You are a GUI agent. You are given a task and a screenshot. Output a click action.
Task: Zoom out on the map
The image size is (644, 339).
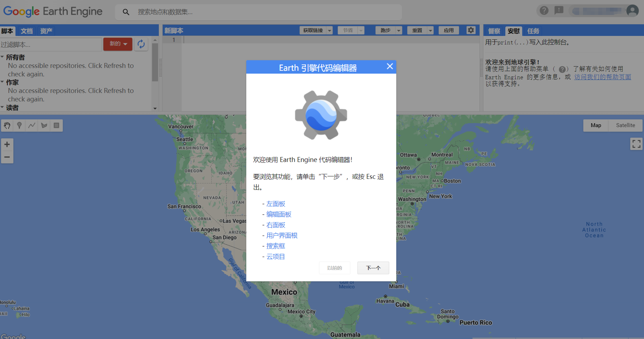point(7,157)
